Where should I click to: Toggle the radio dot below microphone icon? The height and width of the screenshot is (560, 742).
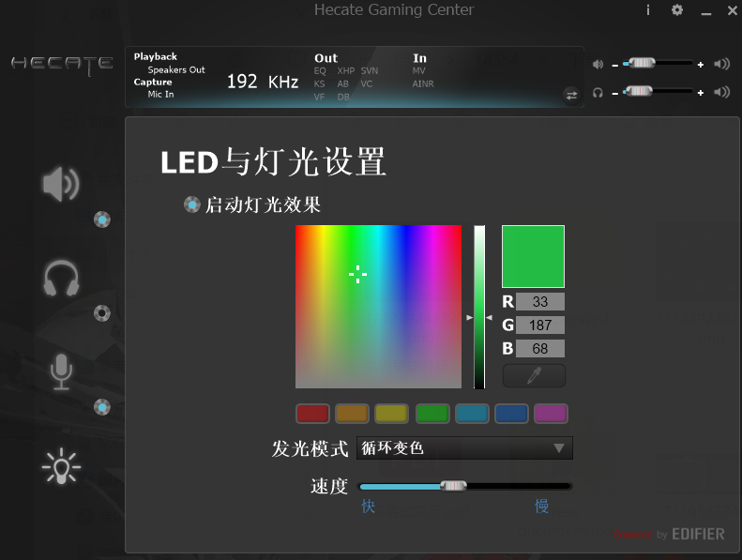click(101, 407)
